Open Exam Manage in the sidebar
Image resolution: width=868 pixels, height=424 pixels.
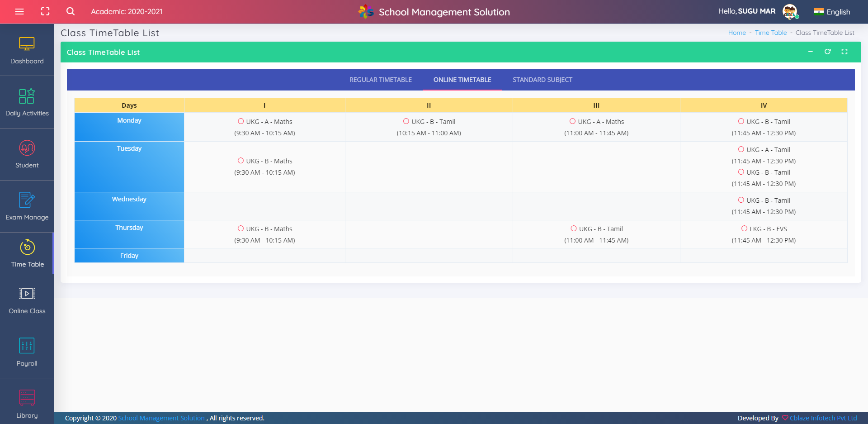[27, 206]
